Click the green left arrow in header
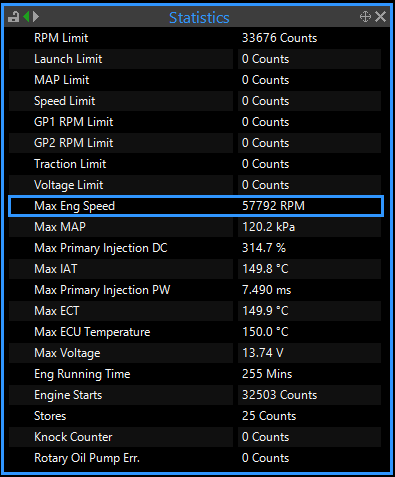The height and width of the screenshot is (477, 395). coord(26,16)
